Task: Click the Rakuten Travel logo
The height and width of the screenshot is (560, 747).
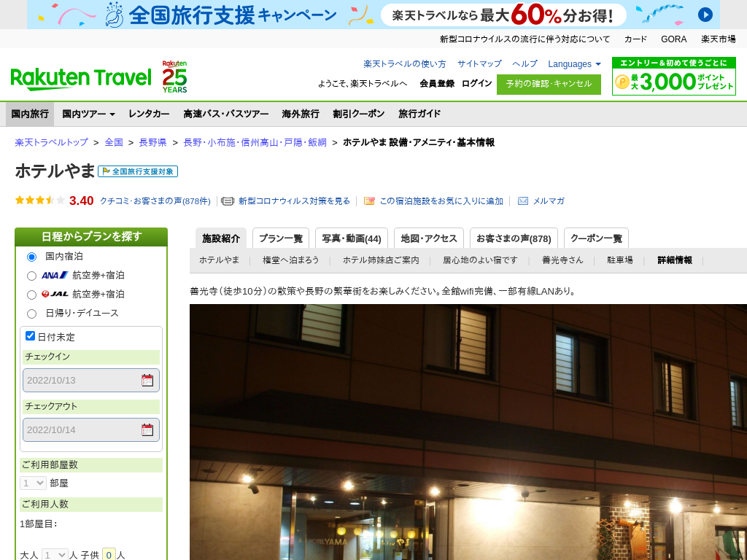Action: click(81, 79)
